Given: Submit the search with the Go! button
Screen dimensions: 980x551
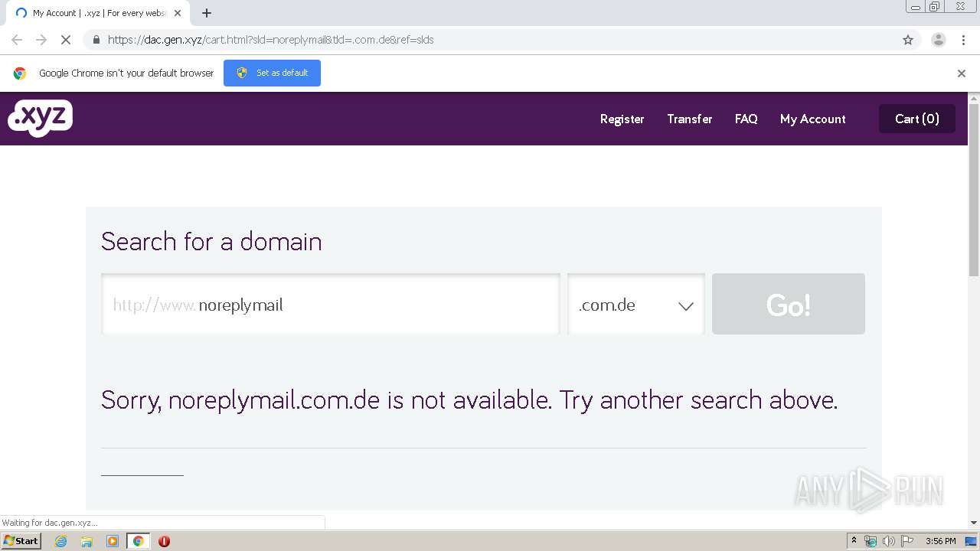Looking at the screenshot, I should click(x=789, y=304).
